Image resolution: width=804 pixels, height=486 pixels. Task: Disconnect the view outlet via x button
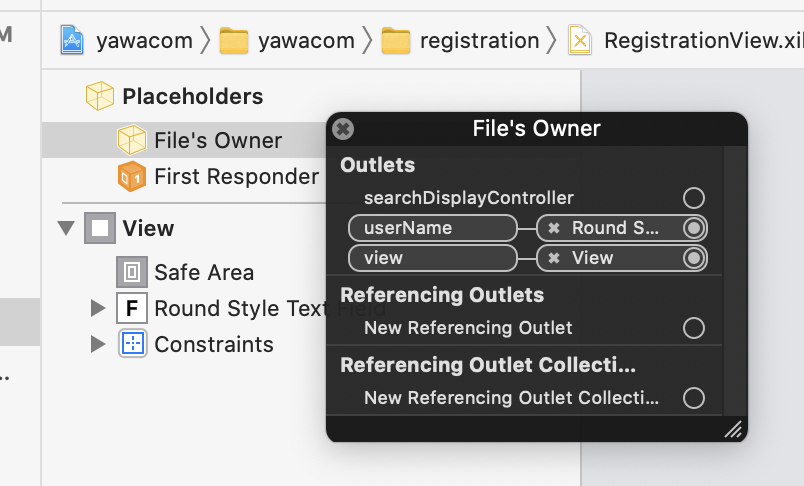[554, 258]
